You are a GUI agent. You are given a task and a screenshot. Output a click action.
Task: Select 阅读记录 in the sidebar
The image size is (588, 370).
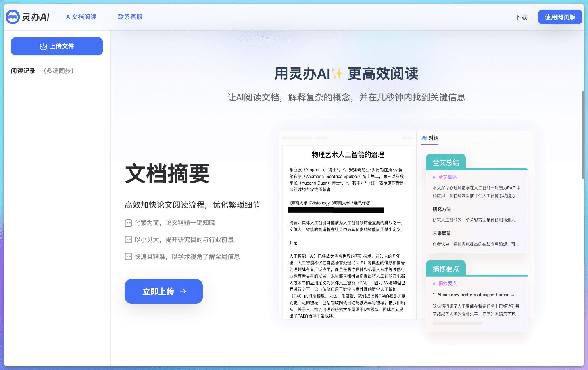pyautogui.click(x=23, y=71)
